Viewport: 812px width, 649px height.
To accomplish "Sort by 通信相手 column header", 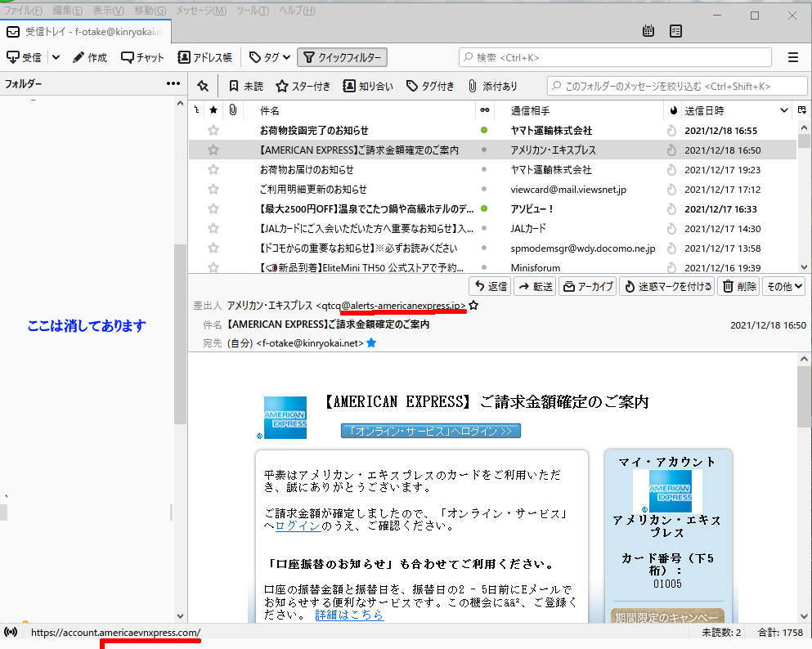I will (579, 110).
